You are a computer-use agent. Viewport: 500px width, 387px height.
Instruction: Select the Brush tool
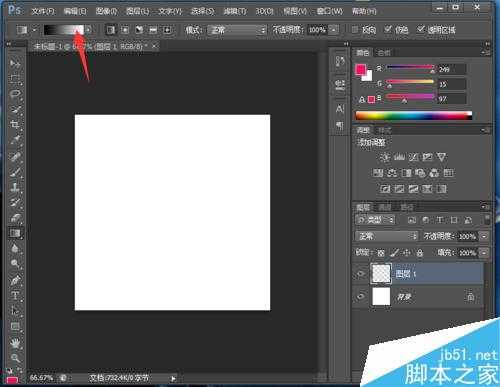15,172
